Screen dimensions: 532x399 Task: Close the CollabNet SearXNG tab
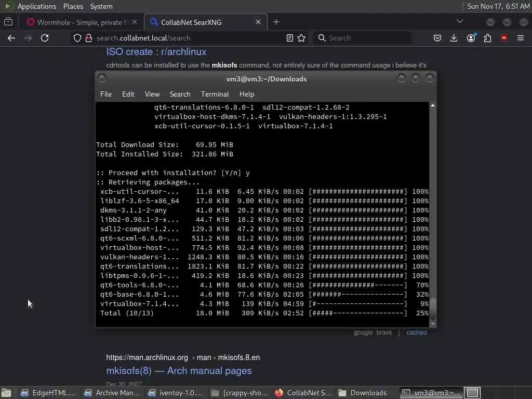pyautogui.click(x=258, y=22)
